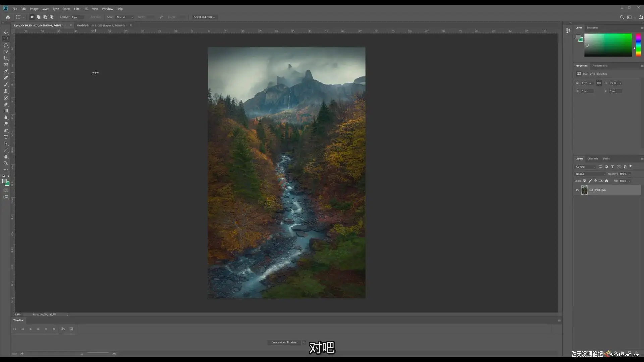Hide the DJI_0460.DNG layer

click(577, 190)
